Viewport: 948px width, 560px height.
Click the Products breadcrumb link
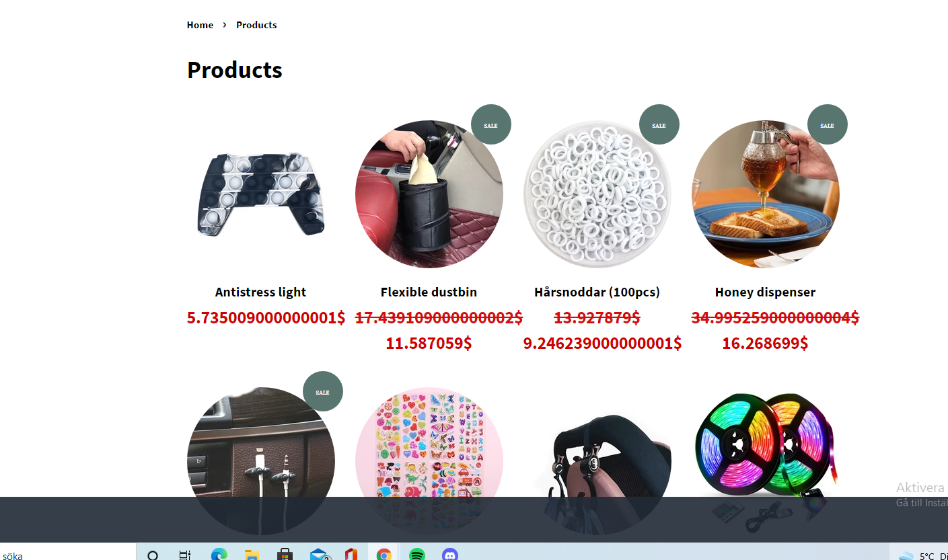point(256,25)
